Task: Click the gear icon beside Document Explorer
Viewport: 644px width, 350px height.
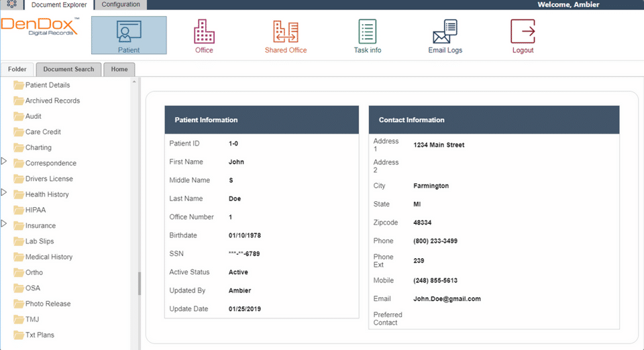Action: [x=11, y=5]
